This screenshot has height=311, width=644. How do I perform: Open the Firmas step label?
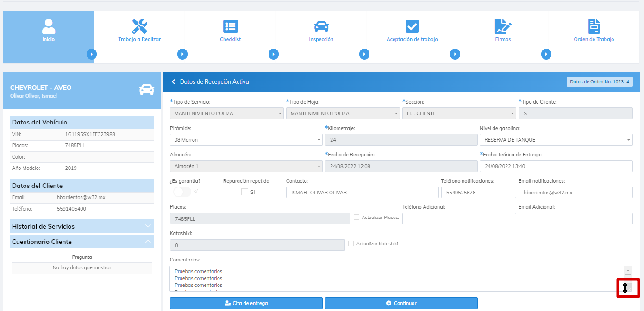[503, 40]
